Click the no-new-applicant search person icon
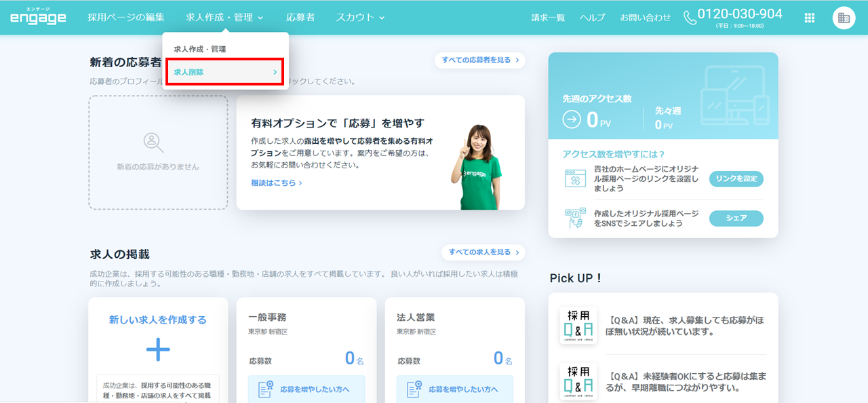This screenshot has height=403, width=868. click(153, 142)
